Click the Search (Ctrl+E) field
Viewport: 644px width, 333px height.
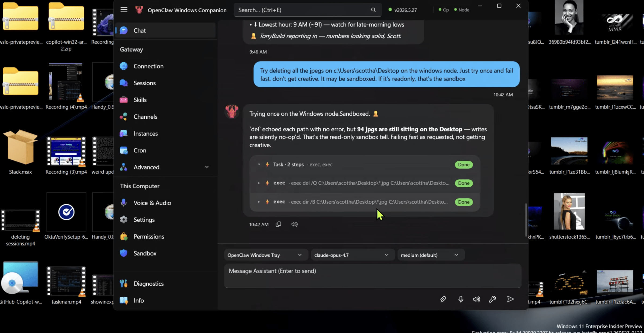(x=307, y=10)
